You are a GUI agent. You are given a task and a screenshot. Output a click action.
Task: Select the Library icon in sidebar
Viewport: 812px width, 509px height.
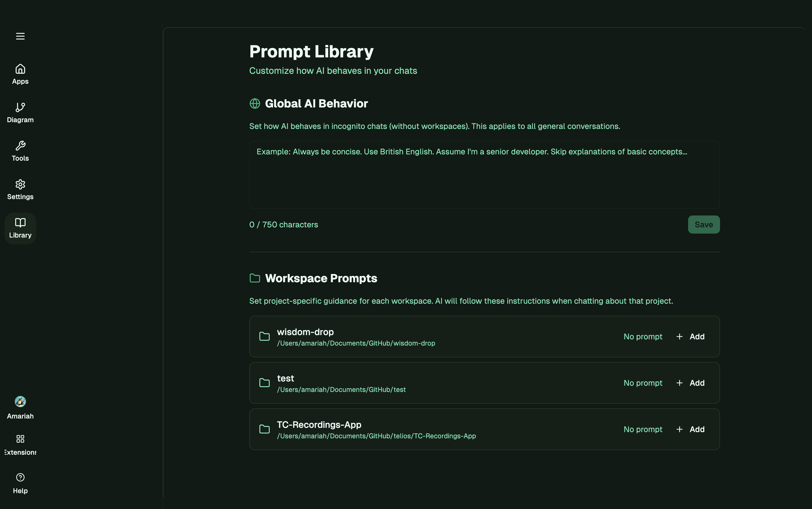[20, 223]
